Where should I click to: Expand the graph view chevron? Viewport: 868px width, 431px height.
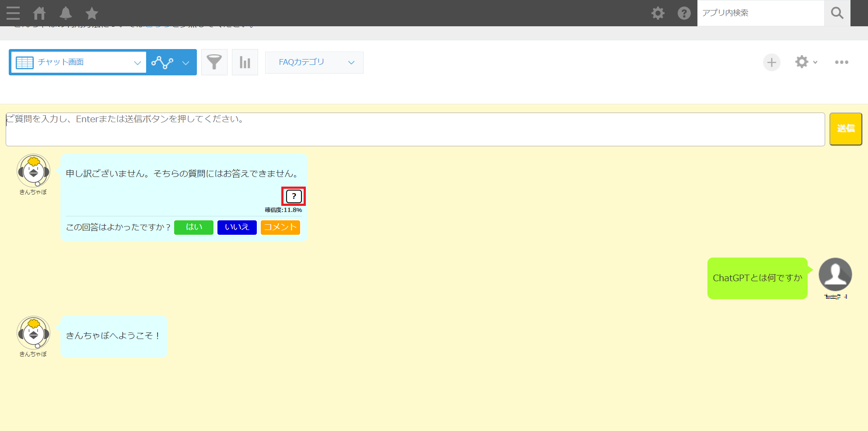[x=185, y=63]
